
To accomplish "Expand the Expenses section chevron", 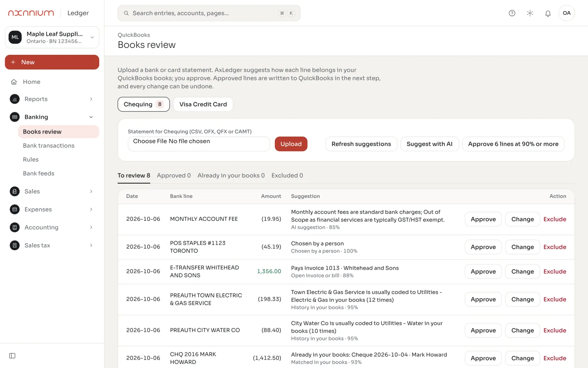I will point(91,209).
